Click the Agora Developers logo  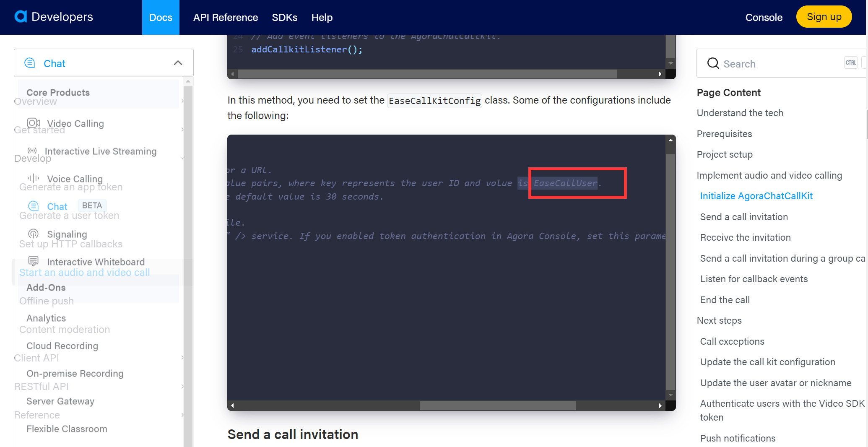pos(54,17)
